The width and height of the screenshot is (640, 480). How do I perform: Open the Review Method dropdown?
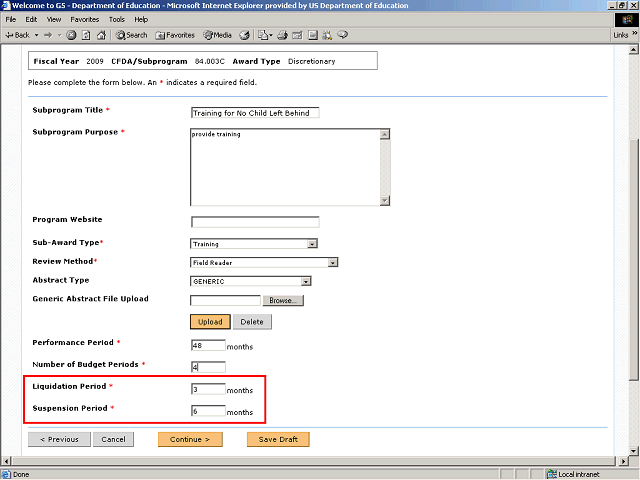(x=264, y=262)
